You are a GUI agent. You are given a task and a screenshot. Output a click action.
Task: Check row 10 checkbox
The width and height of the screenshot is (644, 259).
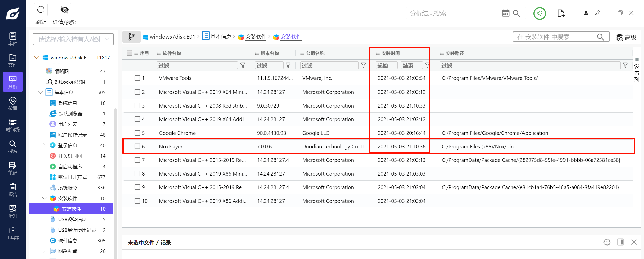[137, 201]
